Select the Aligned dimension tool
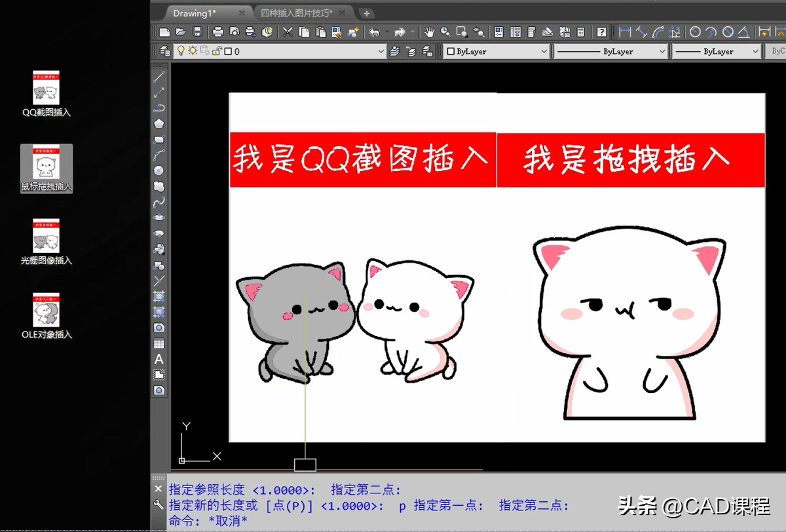786x532 pixels. click(x=642, y=31)
